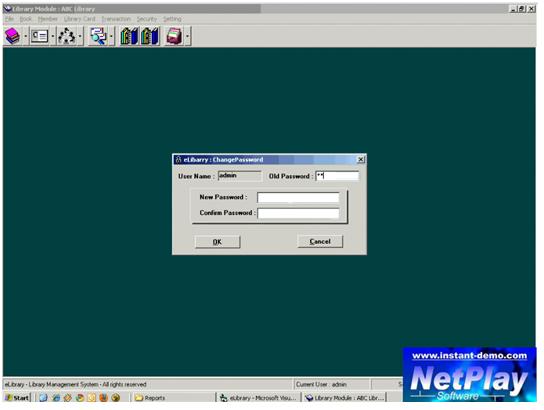Viewport: 544px width, 410px height.
Task: Click the circular arrows transaction toolbar icon
Action: click(x=66, y=36)
